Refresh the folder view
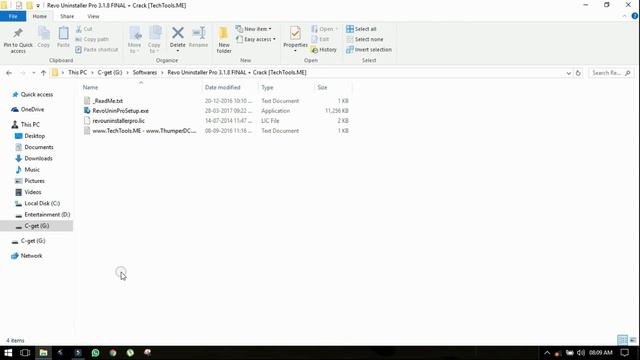 tap(578, 73)
